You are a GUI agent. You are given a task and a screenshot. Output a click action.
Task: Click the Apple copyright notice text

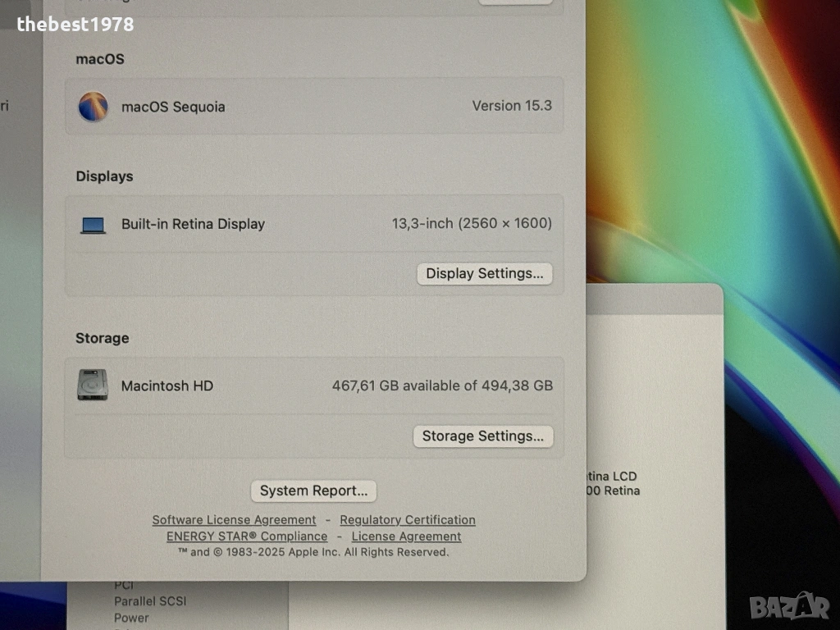click(313, 553)
